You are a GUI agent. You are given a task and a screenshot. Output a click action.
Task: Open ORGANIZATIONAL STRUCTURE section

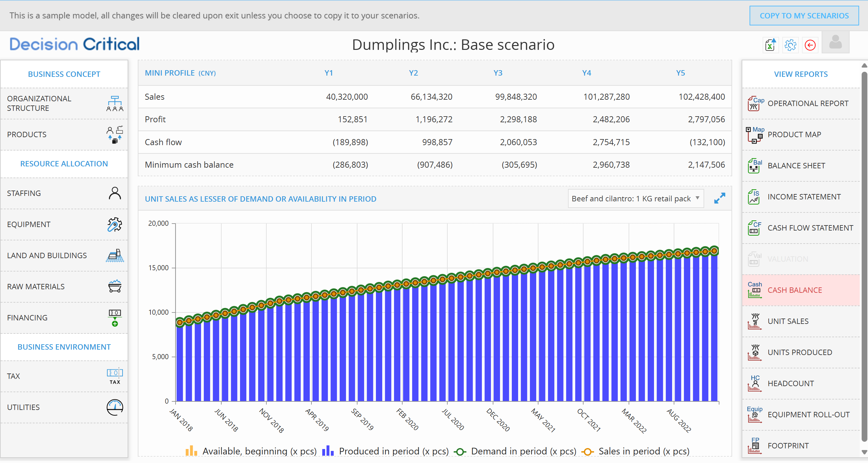pos(64,104)
